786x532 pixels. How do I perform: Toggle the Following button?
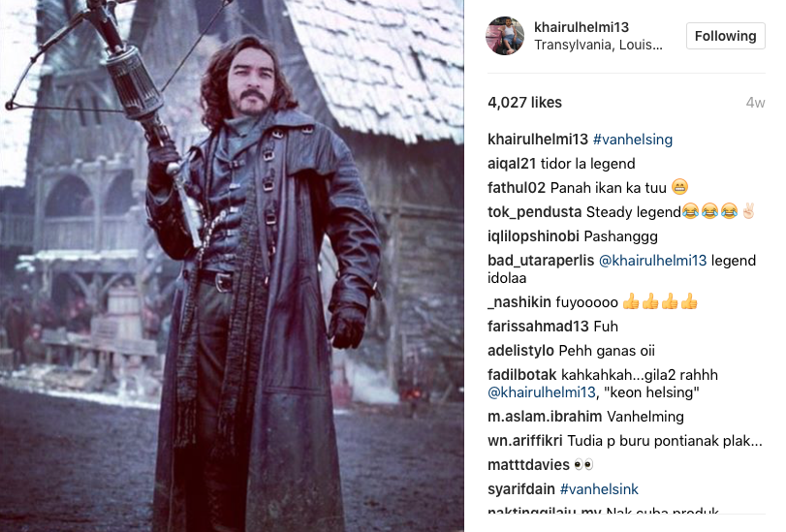pos(725,36)
